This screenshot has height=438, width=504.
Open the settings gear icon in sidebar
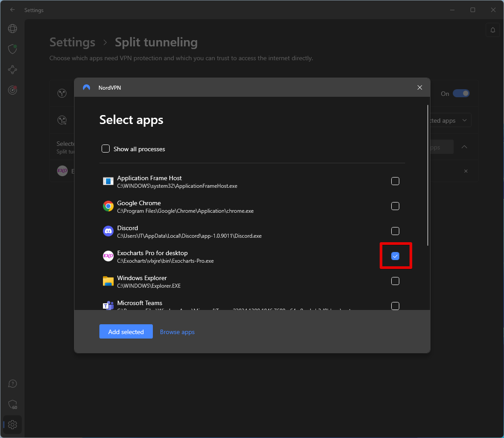coord(12,425)
